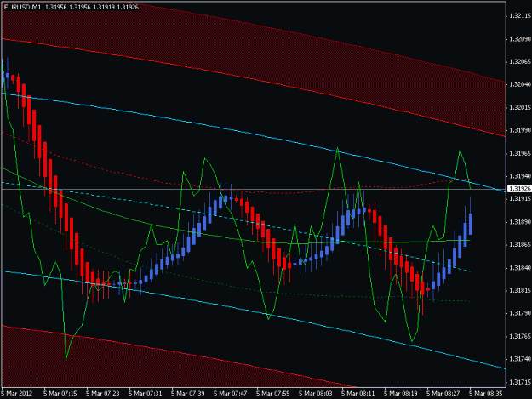Click price axis label 1.31915
This screenshot has width=532, height=399.
click(x=520, y=199)
